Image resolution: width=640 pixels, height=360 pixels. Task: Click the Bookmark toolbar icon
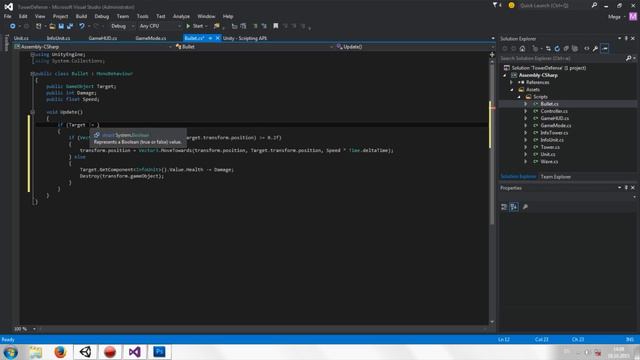(276, 26)
